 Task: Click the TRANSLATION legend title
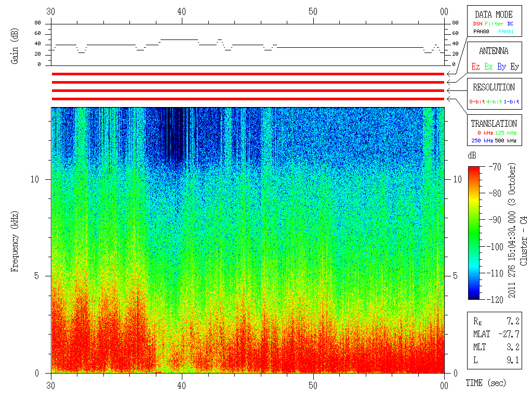tap(494, 124)
